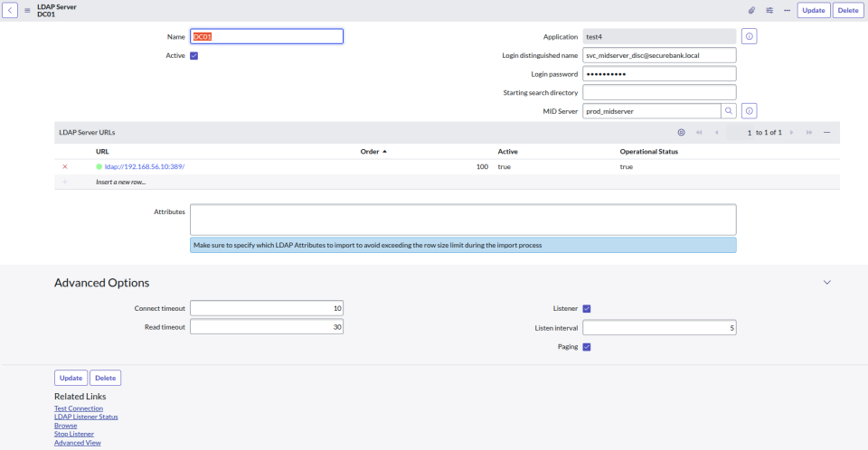Switch to Advanced View link
This screenshot has width=868, height=450.
[x=78, y=443]
